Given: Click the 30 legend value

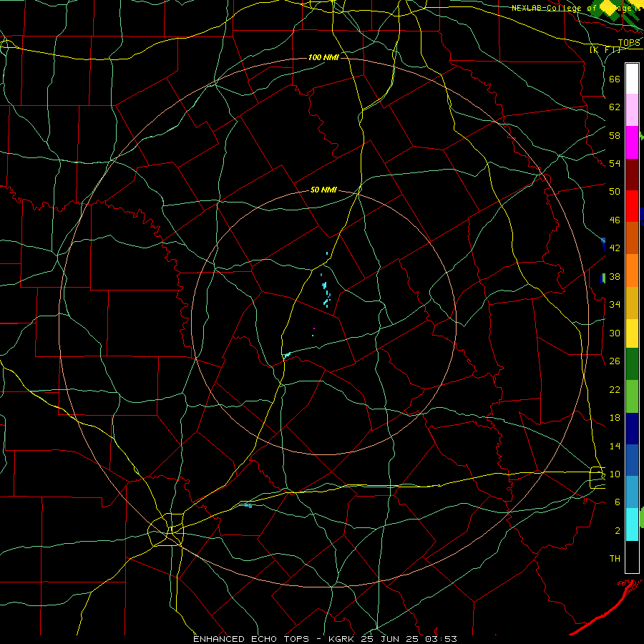Looking at the screenshot, I should [615, 333].
